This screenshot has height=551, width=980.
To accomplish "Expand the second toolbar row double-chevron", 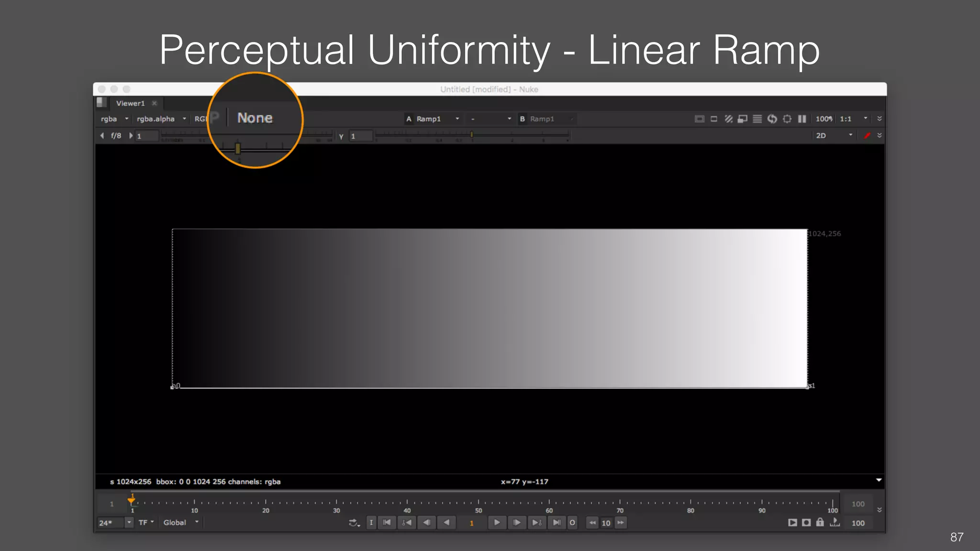I will tap(880, 136).
